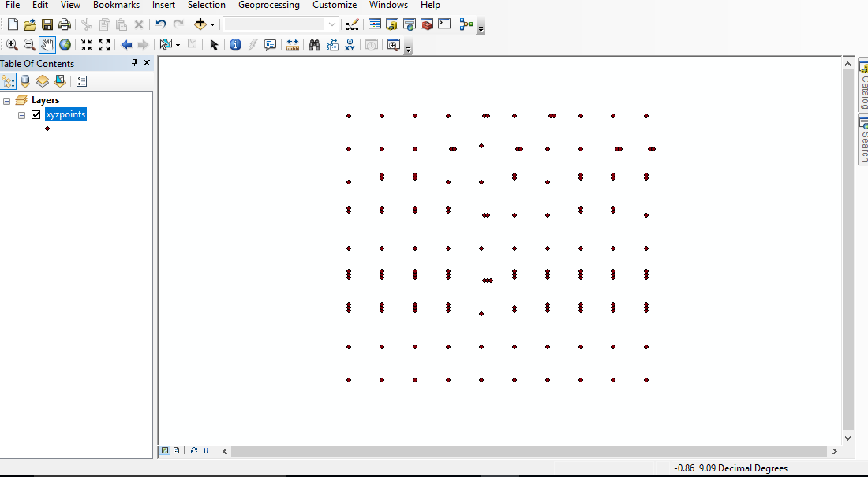Pin the Table Of Contents panel
Screen dimensions: 868x477
coord(134,63)
